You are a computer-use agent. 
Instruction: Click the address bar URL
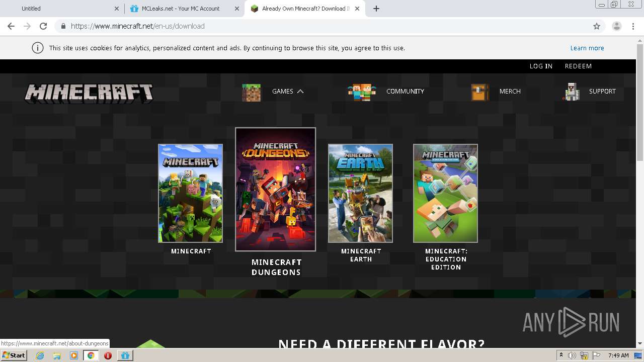138,26
